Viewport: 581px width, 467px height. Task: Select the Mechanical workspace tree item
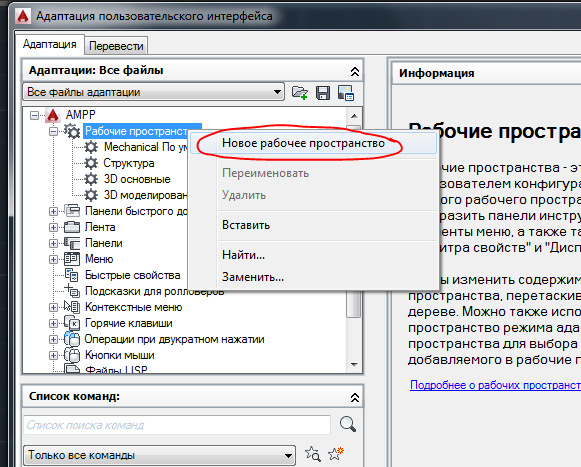pos(146,147)
